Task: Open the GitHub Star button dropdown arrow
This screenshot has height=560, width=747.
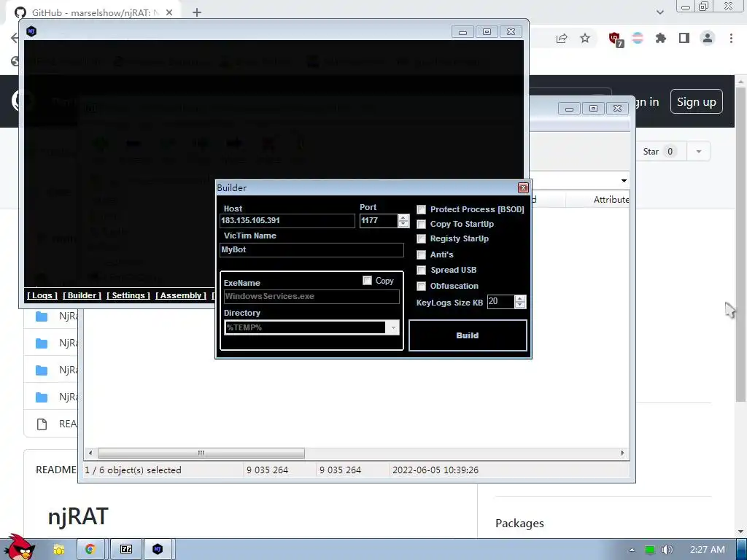Action: 699,152
